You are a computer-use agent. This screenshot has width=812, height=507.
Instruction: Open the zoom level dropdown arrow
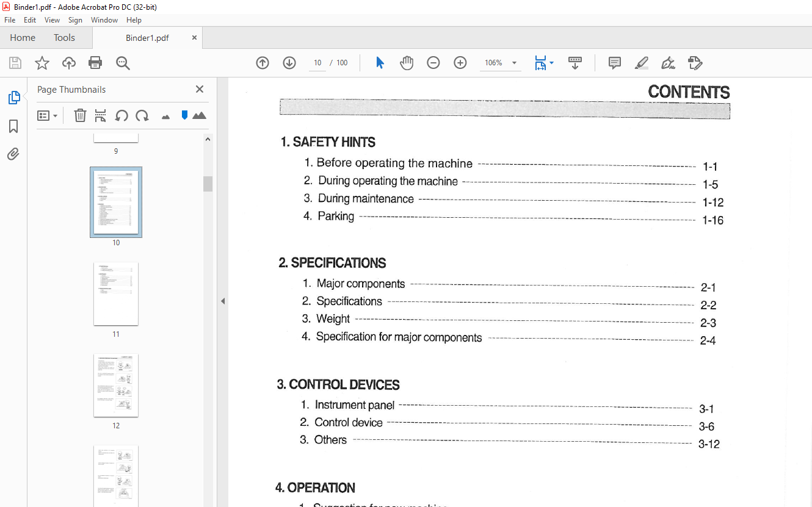coord(514,63)
